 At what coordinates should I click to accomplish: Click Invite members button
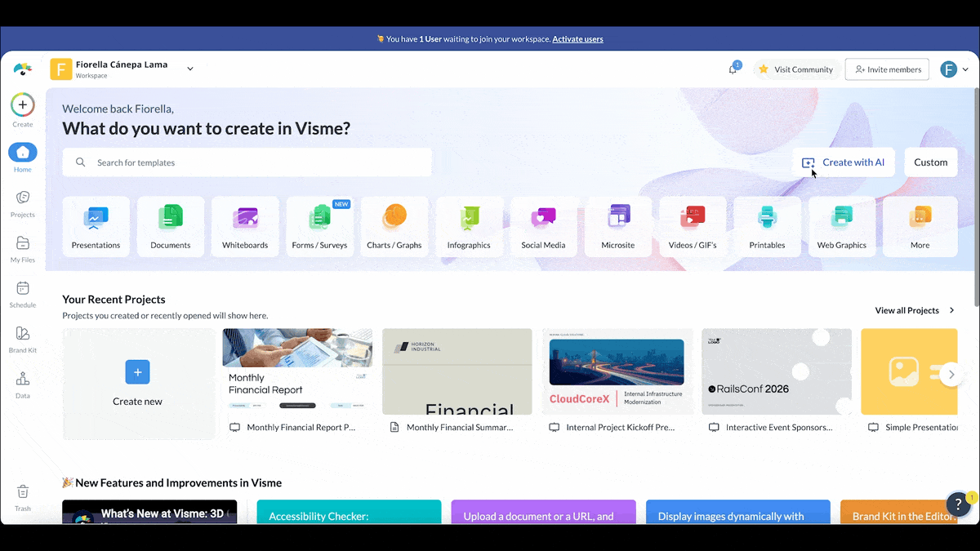(888, 69)
